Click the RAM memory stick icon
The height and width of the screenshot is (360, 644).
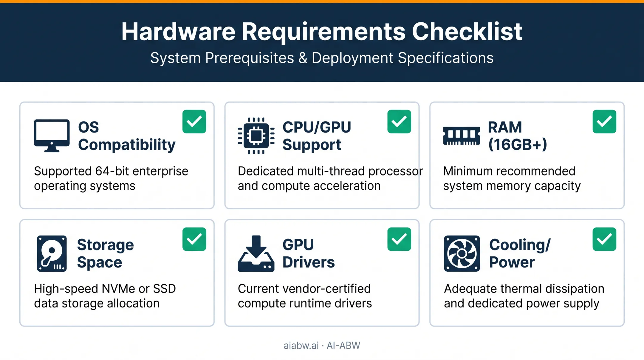pos(462,136)
